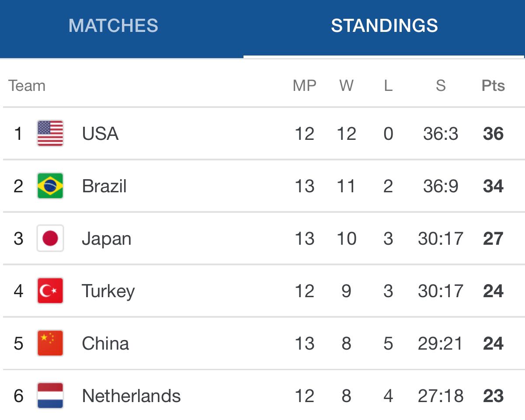Click the W column header
This screenshot has width=525, height=420.
pyautogui.click(x=346, y=86)
